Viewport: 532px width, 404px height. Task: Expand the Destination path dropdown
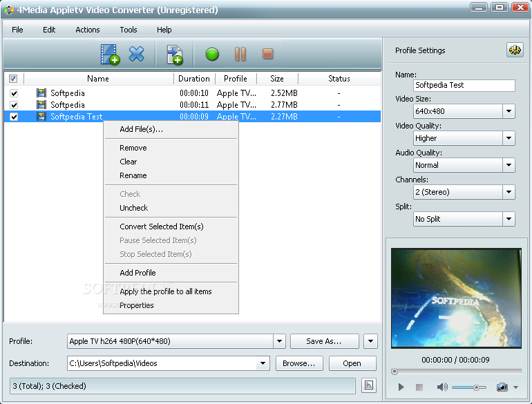click(x=263, y=363)
